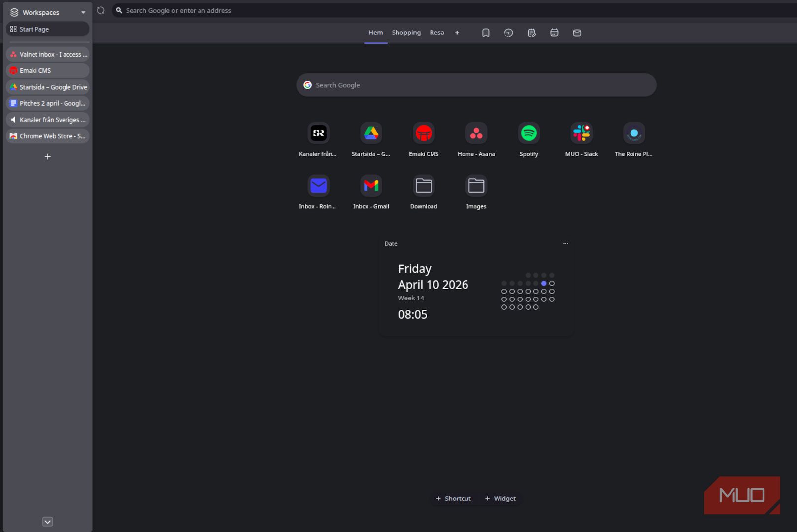Screen dimensions: 797x532
Task: Switch to Kanaler från Sveriges tab
Action: click(x=48, y=120)
